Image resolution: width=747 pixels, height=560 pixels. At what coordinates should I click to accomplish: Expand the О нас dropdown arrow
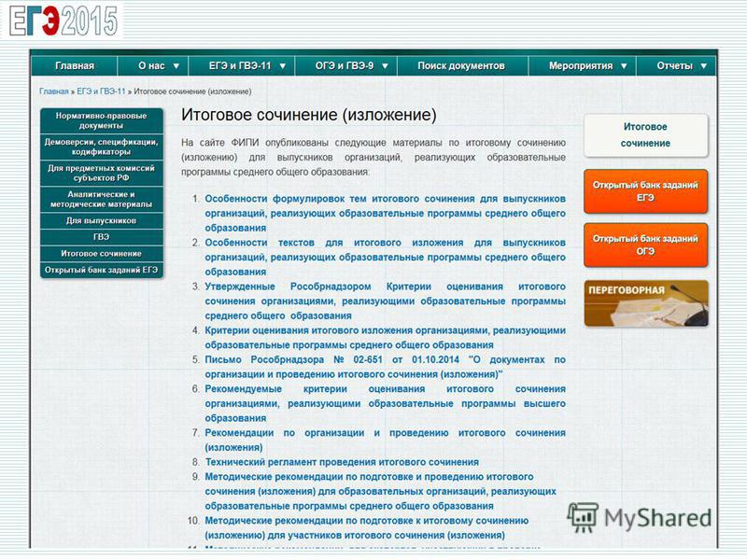tap(176, 66)
